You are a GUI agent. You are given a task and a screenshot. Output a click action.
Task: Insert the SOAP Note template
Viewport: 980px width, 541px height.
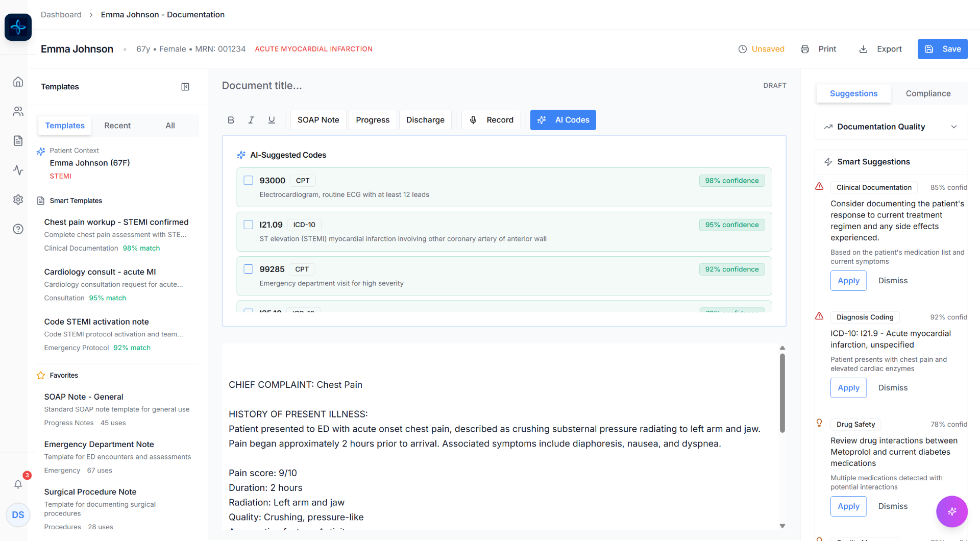tap(318, 120)
